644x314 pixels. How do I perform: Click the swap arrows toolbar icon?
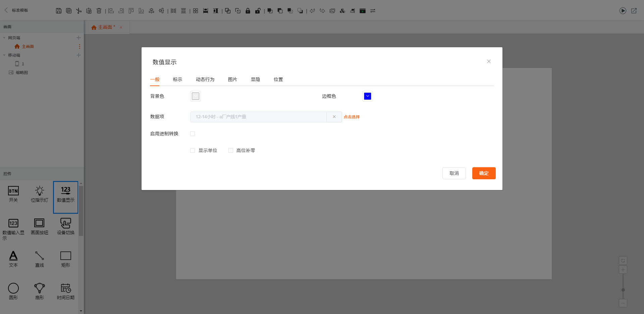point(373,11)
